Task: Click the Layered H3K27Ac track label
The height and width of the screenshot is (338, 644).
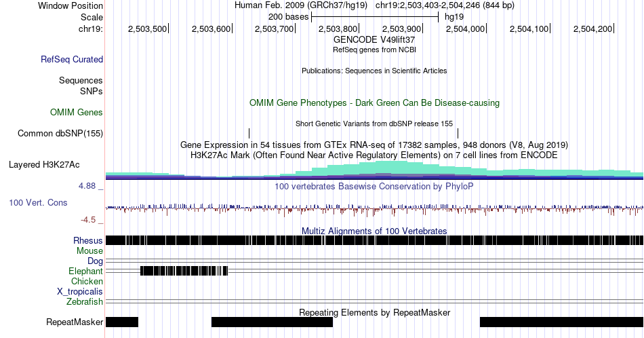Action: point(44,164)
